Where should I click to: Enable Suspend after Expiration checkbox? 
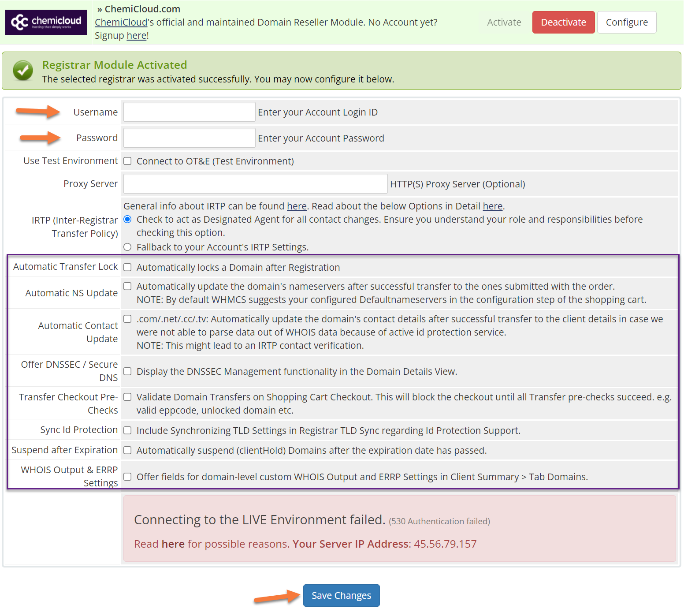coord(127,450)
